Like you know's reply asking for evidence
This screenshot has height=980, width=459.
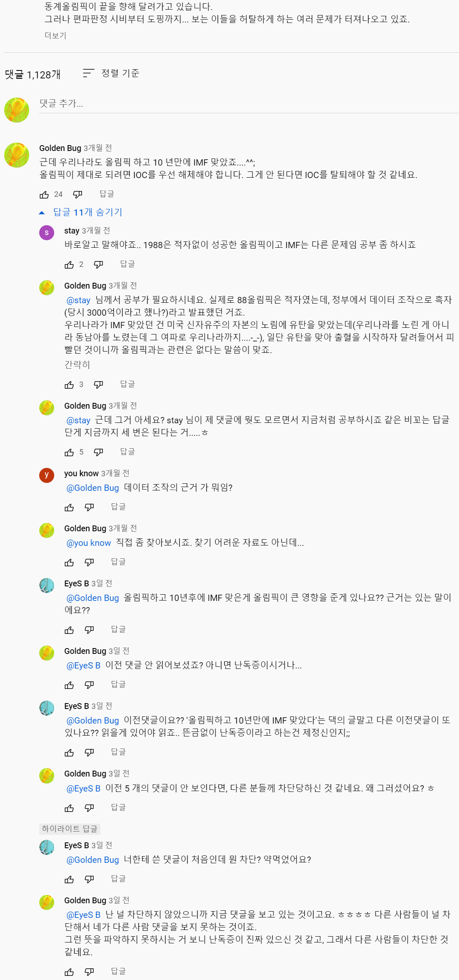(x=69, y=508)
